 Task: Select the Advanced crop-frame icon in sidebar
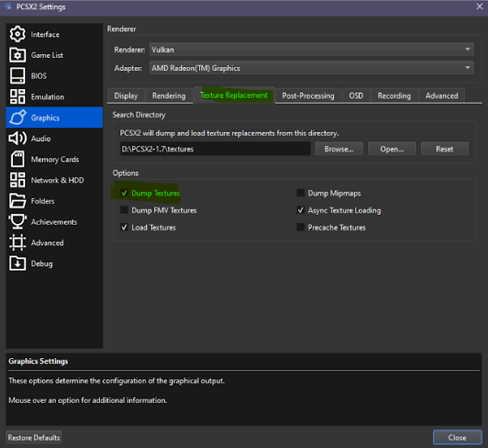[18, 242]
